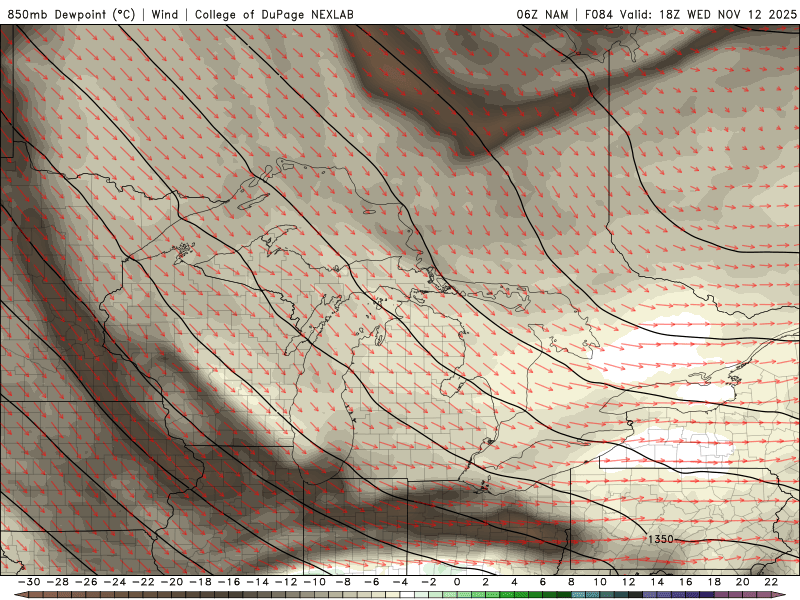
Task: Click the -28 label on the color scale
Action: 57,582
